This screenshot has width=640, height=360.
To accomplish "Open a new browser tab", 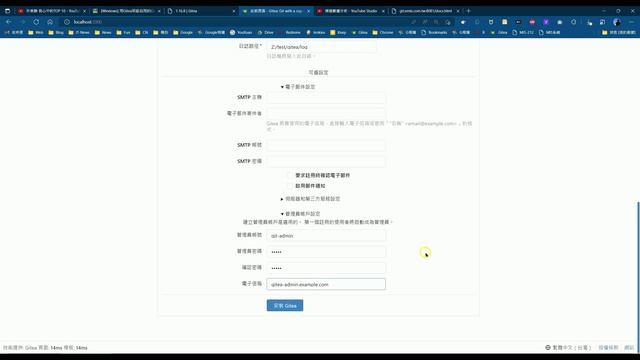I will click(x=468, y=11).
